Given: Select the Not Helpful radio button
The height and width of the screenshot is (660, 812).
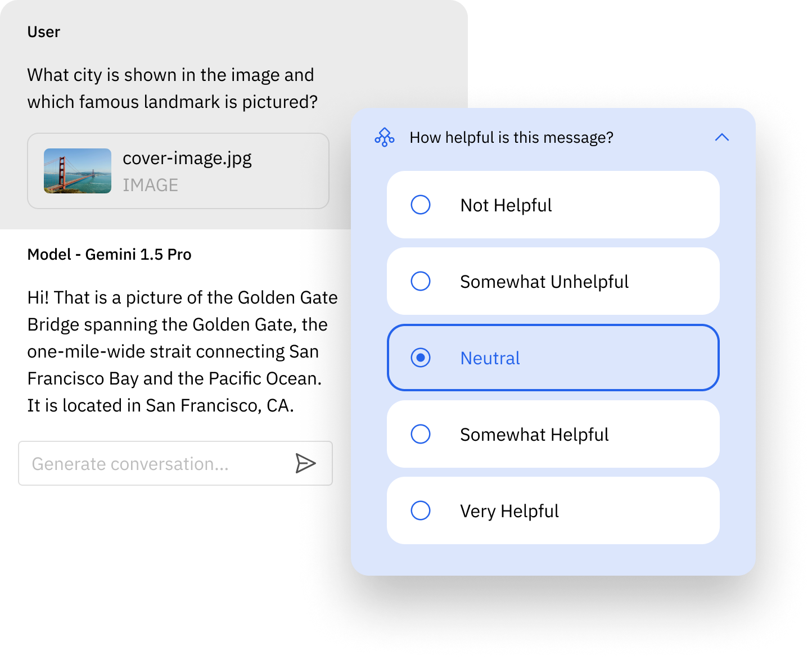Looking at the screenshot, I should pyautogui.click(x=421, y=205).
